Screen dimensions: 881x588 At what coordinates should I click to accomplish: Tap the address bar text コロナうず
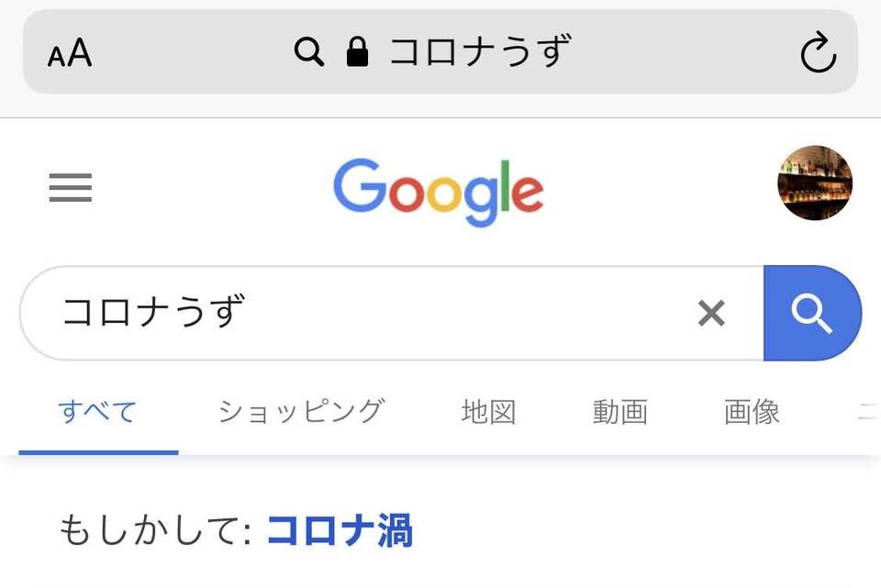point(481,51)
